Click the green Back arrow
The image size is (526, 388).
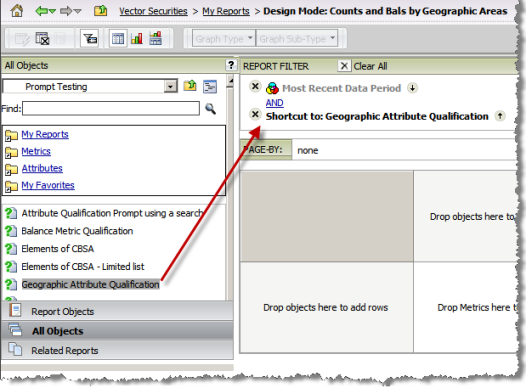(x=41, y=11)
